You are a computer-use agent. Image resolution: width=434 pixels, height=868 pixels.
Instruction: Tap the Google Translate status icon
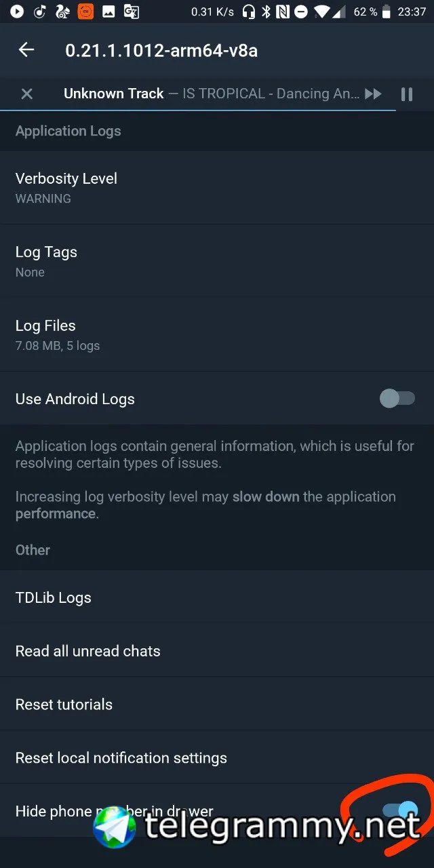tap(132, 12)
